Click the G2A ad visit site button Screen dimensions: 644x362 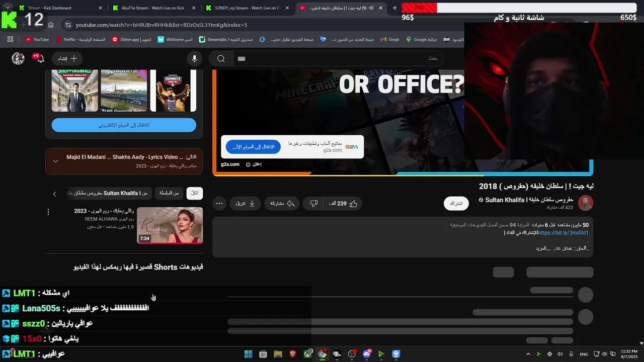click(253, 147)
